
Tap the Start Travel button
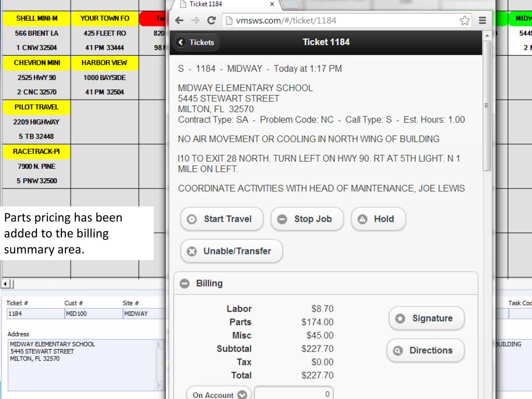point(222,219)
